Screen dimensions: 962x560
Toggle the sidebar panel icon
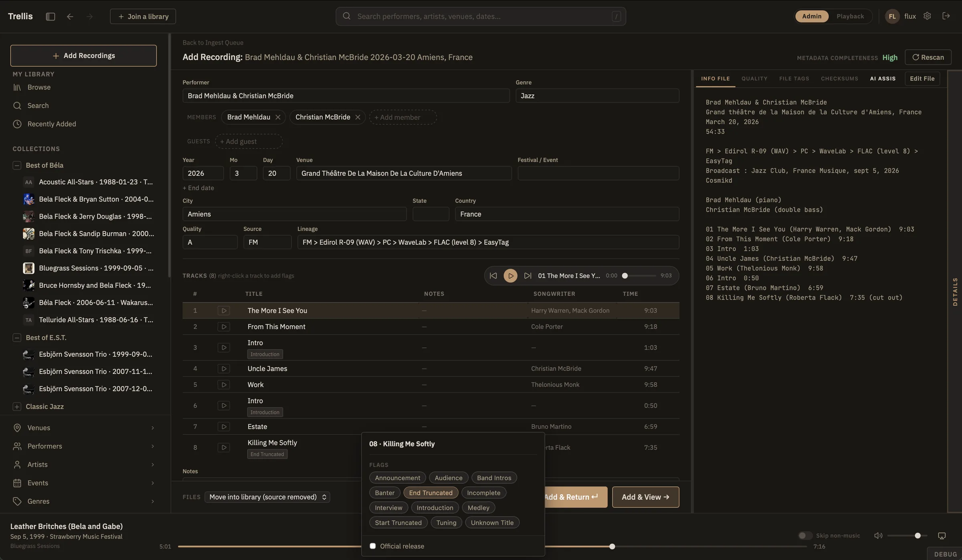pyautogui.click(x=50, y=16)
